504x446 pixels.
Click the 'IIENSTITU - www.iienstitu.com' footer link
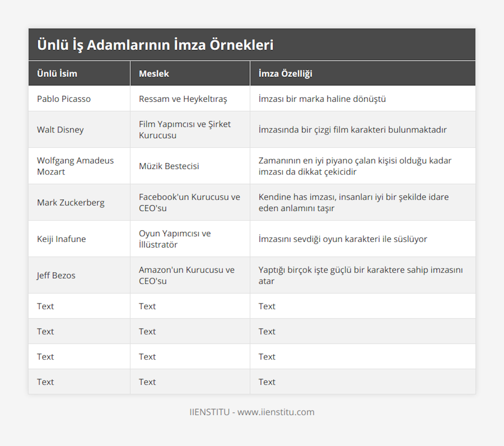[252, 412]
